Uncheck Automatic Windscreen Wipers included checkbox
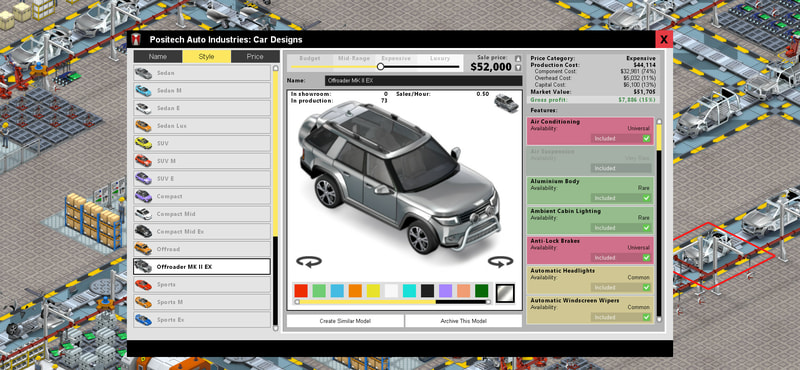The image size is (800, 370). 646,317
